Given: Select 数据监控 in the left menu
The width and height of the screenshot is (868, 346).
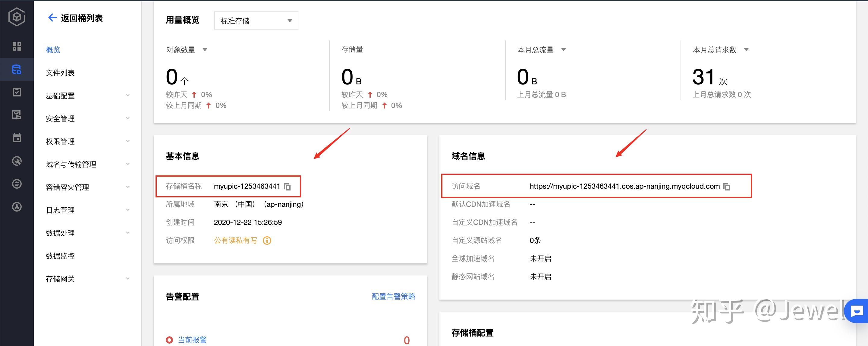Looking at the screenshot, I should (61, 256).
